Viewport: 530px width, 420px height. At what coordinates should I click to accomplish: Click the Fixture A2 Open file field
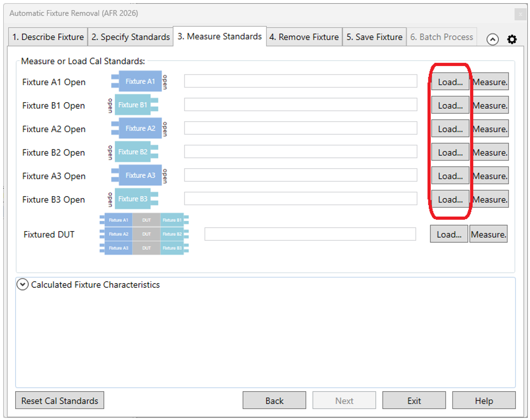(300, 128)
